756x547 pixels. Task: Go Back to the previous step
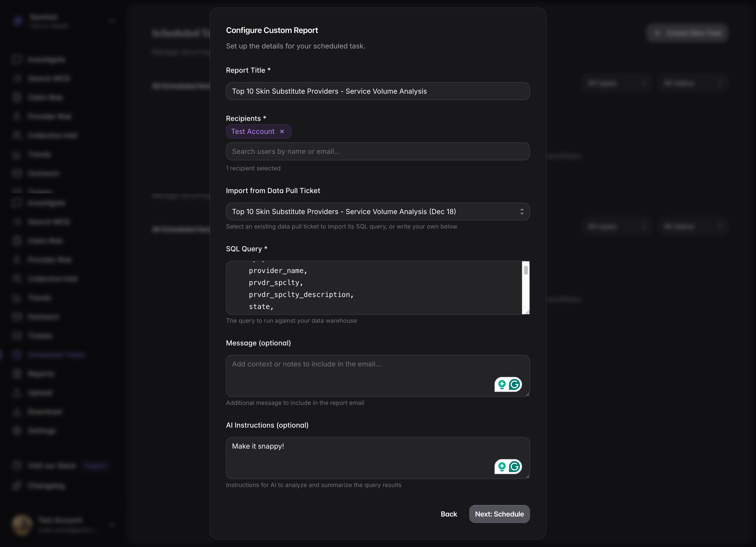click(x=449, y=514)
